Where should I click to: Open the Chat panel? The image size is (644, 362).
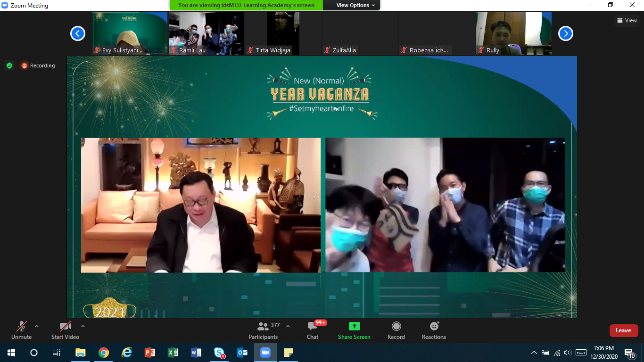[x=313, y=330]
